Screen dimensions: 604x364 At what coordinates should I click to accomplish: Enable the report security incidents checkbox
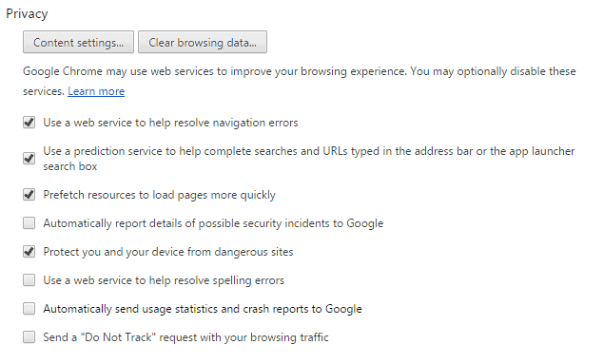pyautogui.click(x=29, y=222)
